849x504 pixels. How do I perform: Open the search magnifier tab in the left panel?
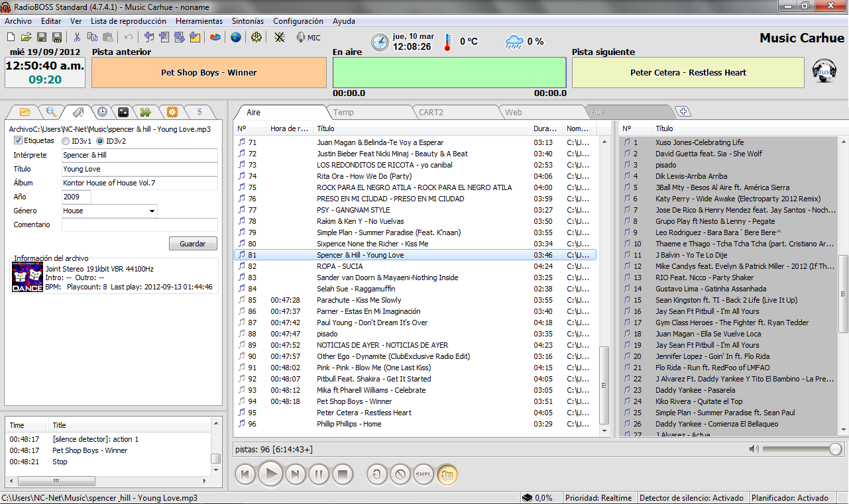51,111
